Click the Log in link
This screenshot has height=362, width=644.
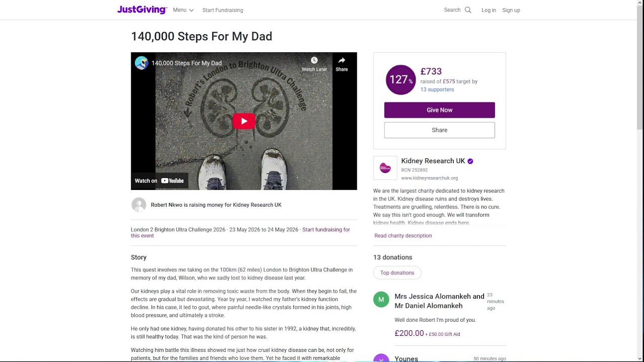pyautogui.click(x=489, y=10)
